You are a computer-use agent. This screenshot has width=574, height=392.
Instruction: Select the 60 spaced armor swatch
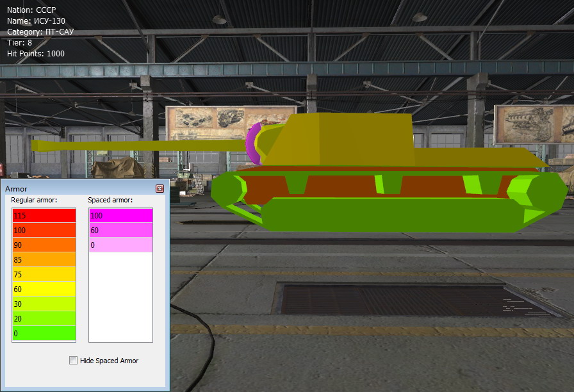click(121, 230)
